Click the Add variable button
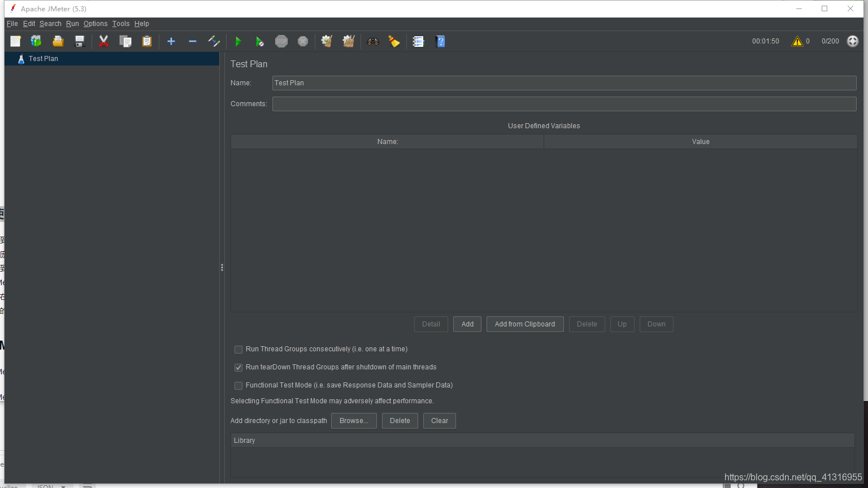This screenshot has height=488, width=868. click(x=467, y=324)
